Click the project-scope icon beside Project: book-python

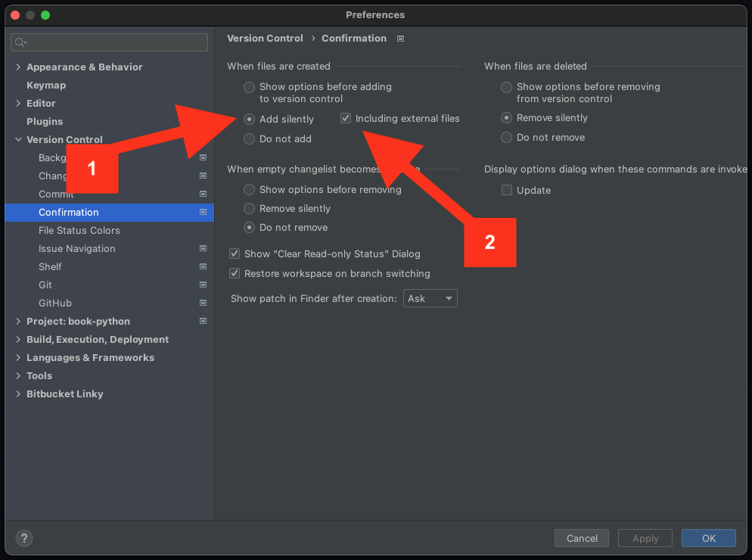(203, 322)
